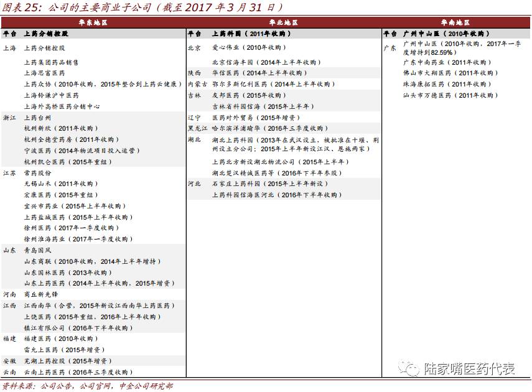Select 上药众协（2010年收购，2015年整合到上药云健康）
This screenshot has height=392, width=532.
(103, 84)
